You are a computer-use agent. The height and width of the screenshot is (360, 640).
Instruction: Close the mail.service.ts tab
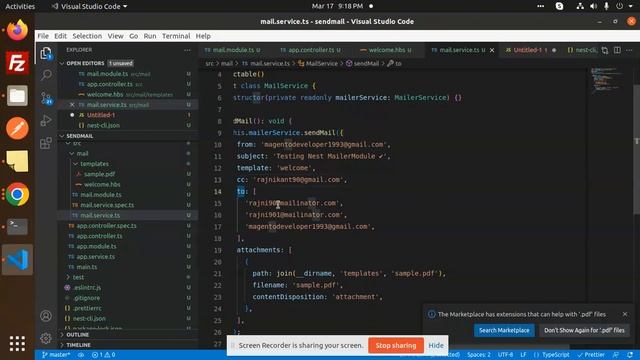pyautogui.click(x=492, y=50)
